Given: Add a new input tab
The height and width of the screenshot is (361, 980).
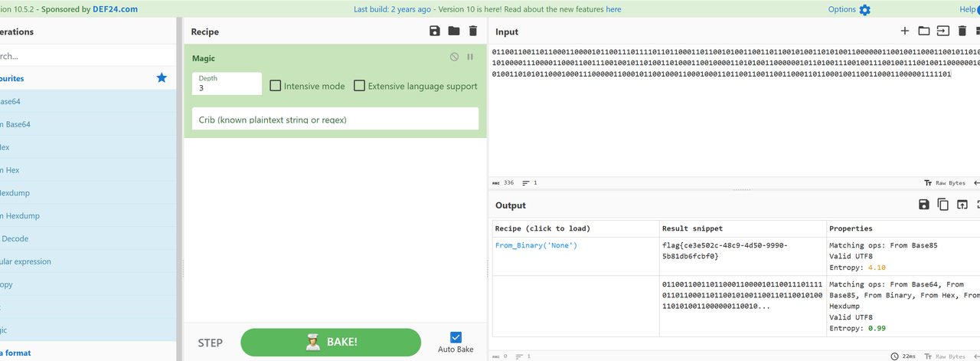Looking at the screenshot, I should pyautogui.click(x=904, y=31).
